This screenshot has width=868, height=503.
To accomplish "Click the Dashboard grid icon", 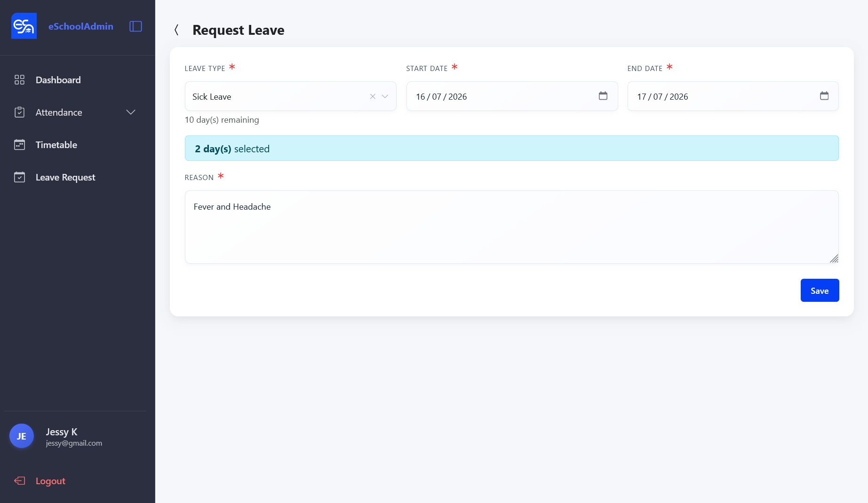I will [x=19, y=80].
